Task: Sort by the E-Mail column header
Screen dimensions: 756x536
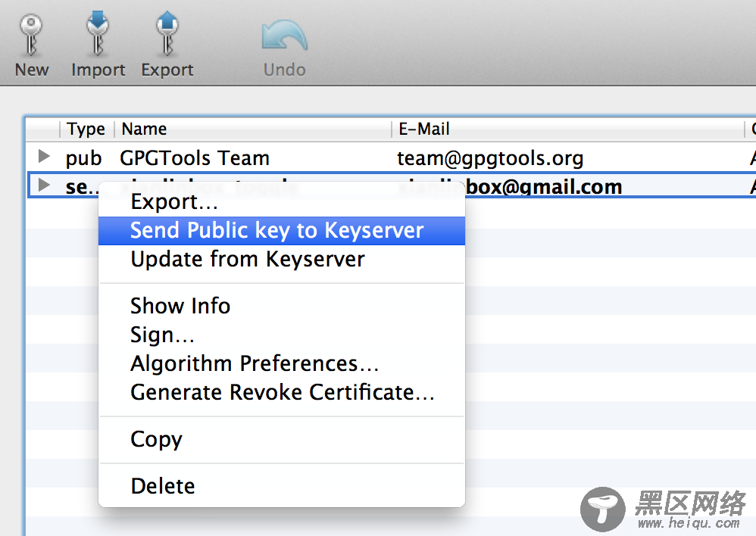Action: tap(568, 129)
